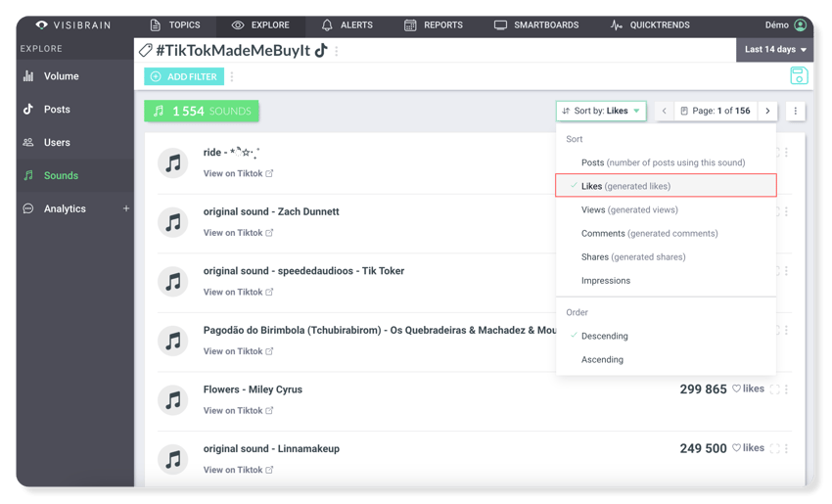Click the TikTok logo in the topic title
The image size is (832, 504).
[321, 51]
